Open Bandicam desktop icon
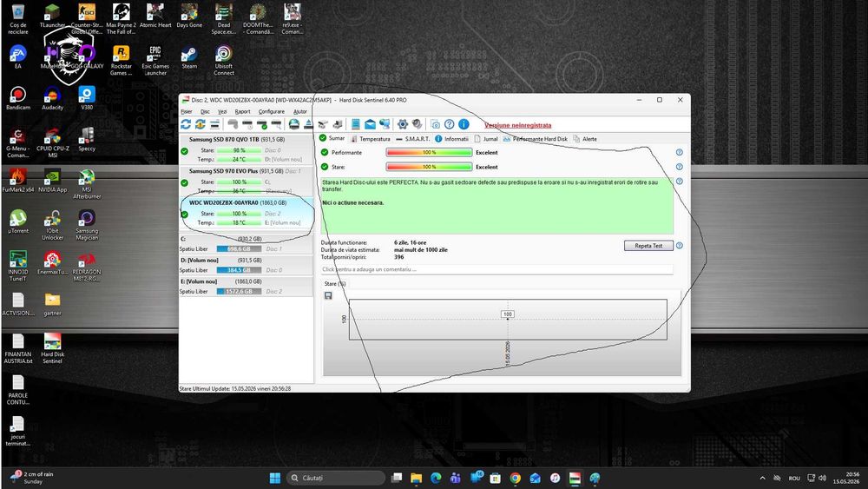This screenshot has width=868, height=489. [17, 98]
